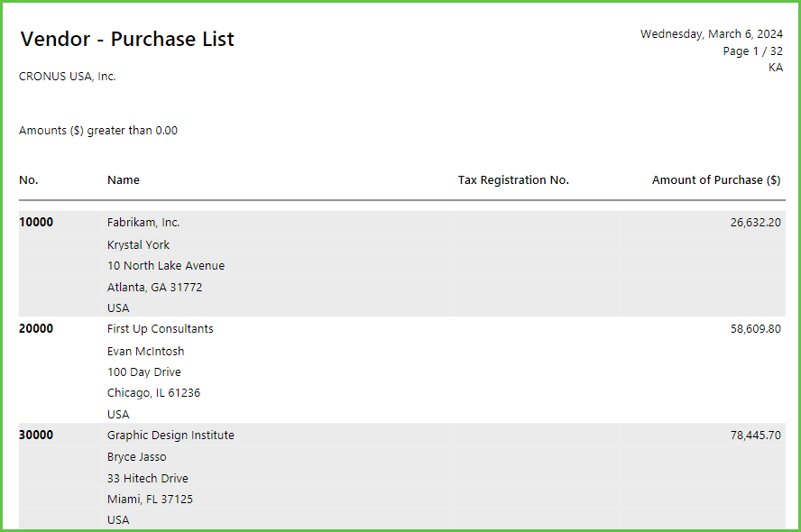801x532 pixels.
Task: Click the date Wednesday, March 6, 2024
Action: coord(711,34)
